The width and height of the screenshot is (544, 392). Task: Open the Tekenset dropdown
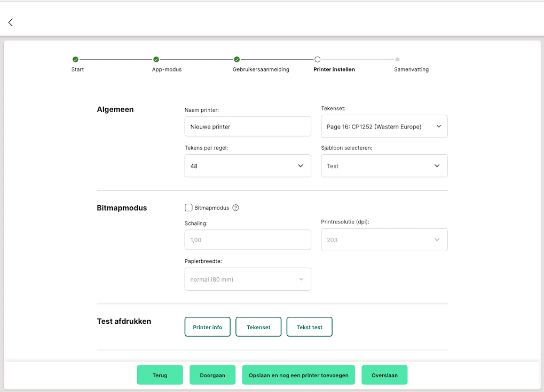click(x=384, y=126)
